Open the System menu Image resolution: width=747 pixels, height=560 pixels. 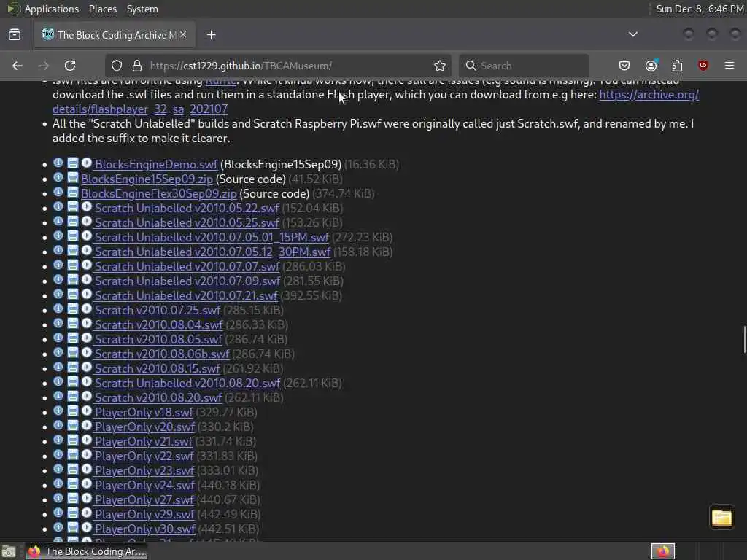(142, 9)
